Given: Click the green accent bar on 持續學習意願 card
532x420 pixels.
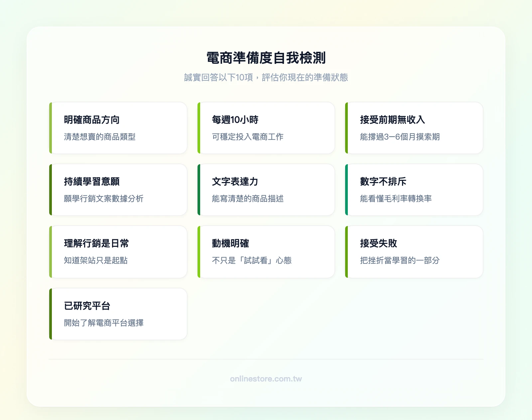Looking at the screenshot, I should [x=51, y=189].
